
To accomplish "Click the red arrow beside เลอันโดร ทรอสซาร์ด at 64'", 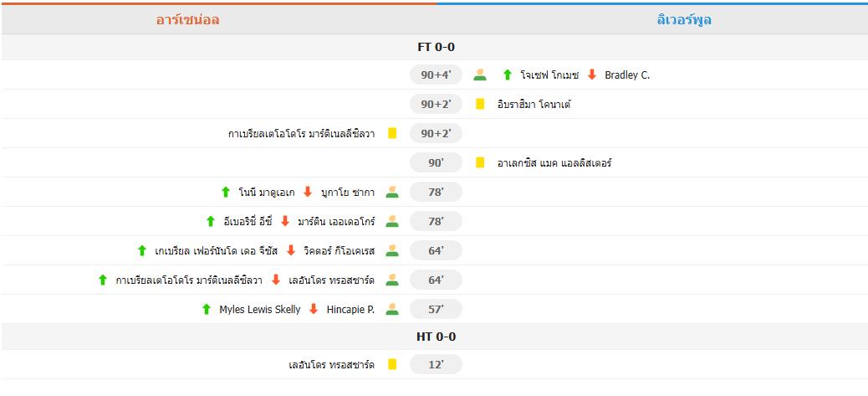I will pyautogui.click(x=276, y=280).
